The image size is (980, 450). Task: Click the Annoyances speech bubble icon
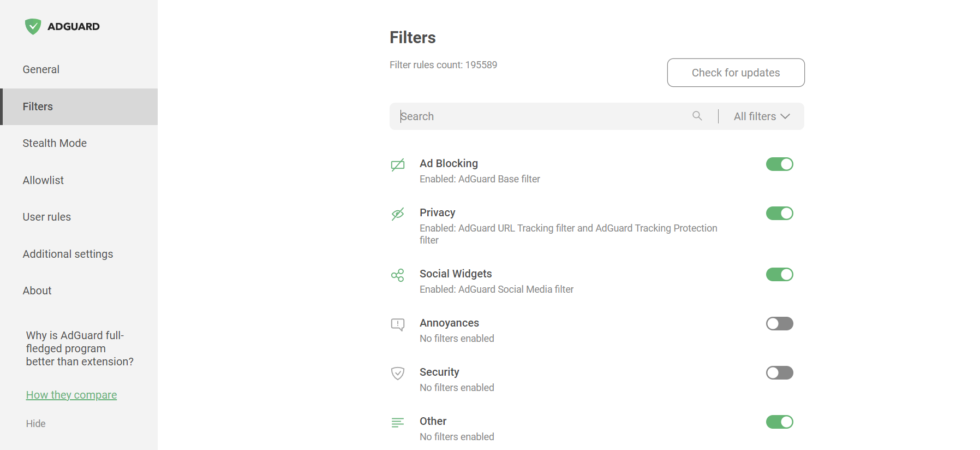[398, 324]
